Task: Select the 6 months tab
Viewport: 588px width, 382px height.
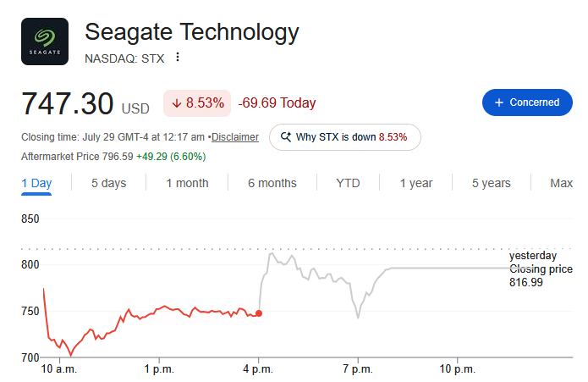Action: click(272, 183)
